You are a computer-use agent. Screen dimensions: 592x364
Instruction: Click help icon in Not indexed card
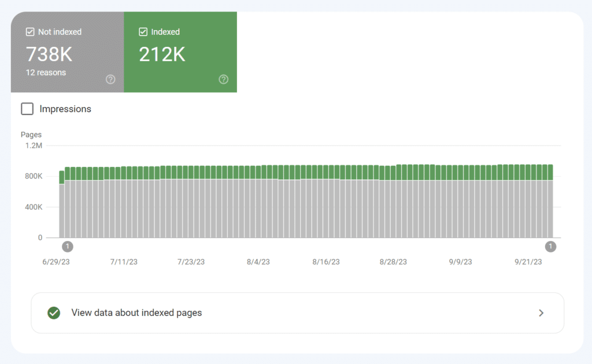tap(110, 79)
